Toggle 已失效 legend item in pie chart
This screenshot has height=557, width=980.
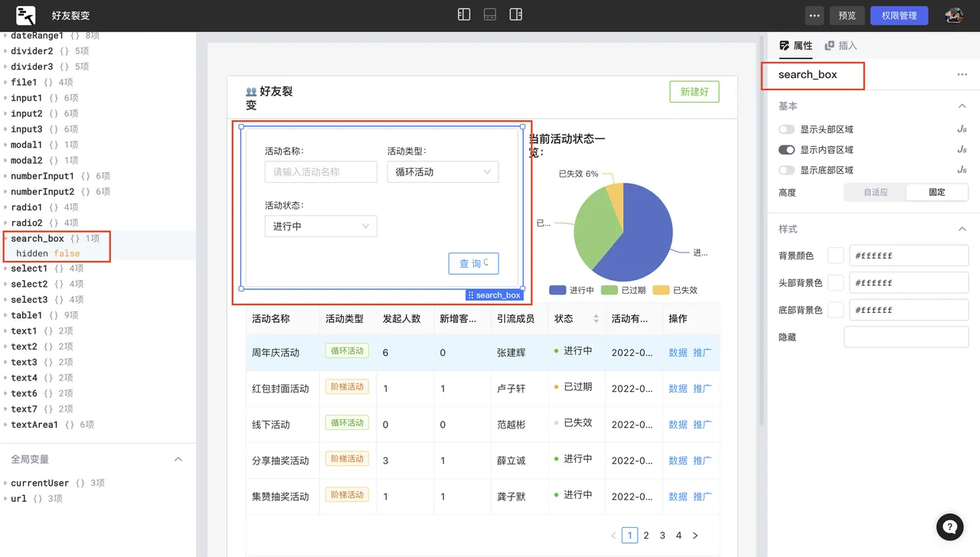[x=675, y=290]
